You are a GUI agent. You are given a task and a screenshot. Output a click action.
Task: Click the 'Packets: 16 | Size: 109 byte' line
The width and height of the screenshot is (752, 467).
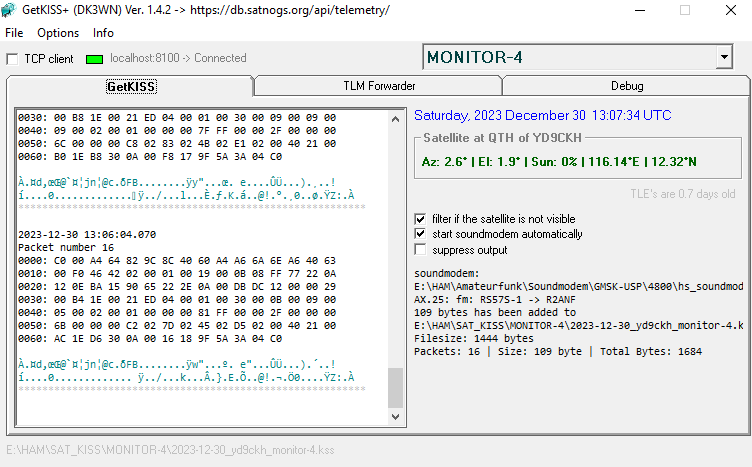coord(558,351)
